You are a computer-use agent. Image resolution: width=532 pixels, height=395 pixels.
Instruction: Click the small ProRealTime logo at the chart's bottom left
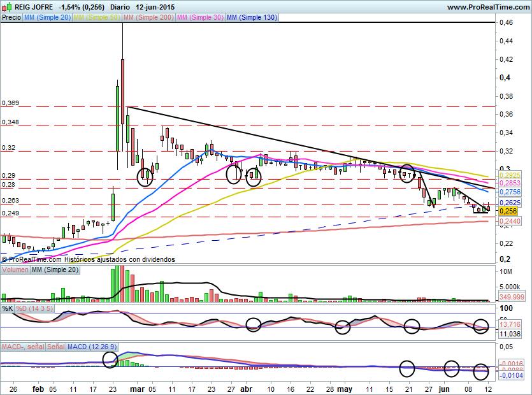tap(4, 259)
